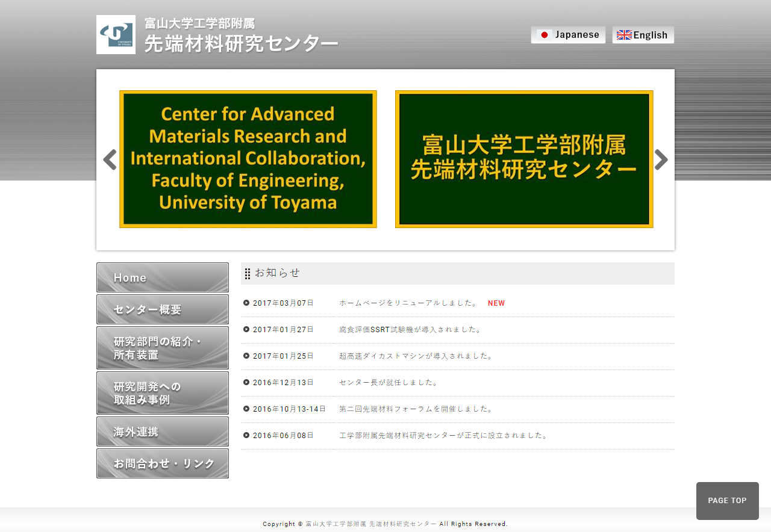Advance to the next carousel slide
The height and width of the screenshot is (532, 771).
pyautogui.click(x=661, y=160)
